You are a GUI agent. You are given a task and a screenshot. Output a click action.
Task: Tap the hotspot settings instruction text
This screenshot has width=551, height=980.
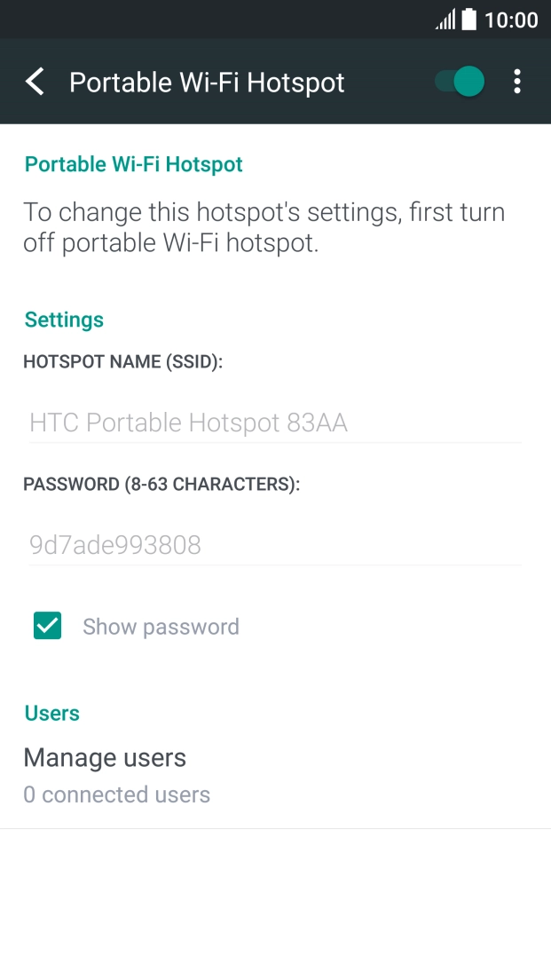pyautogui.click(x=264, y=226)
